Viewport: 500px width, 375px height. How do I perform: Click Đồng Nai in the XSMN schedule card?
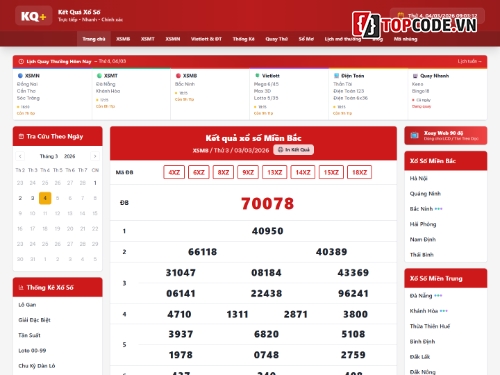(27, 84)
